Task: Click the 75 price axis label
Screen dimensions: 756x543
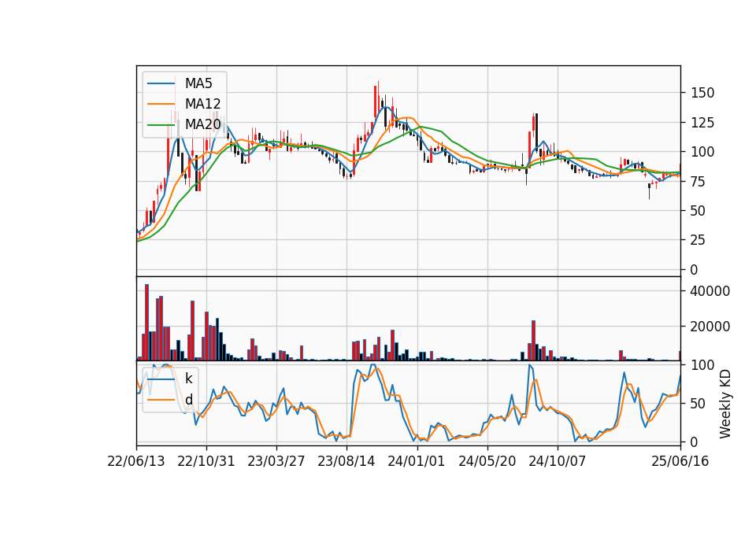Action: [698, 182]
